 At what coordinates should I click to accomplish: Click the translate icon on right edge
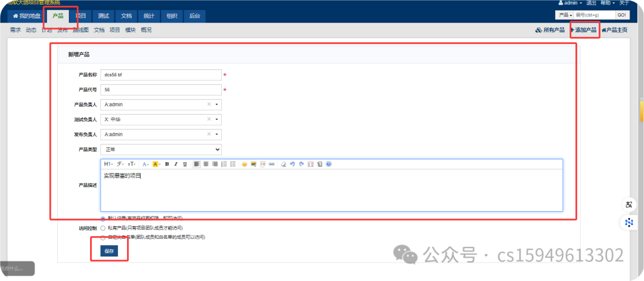(629, 205)
